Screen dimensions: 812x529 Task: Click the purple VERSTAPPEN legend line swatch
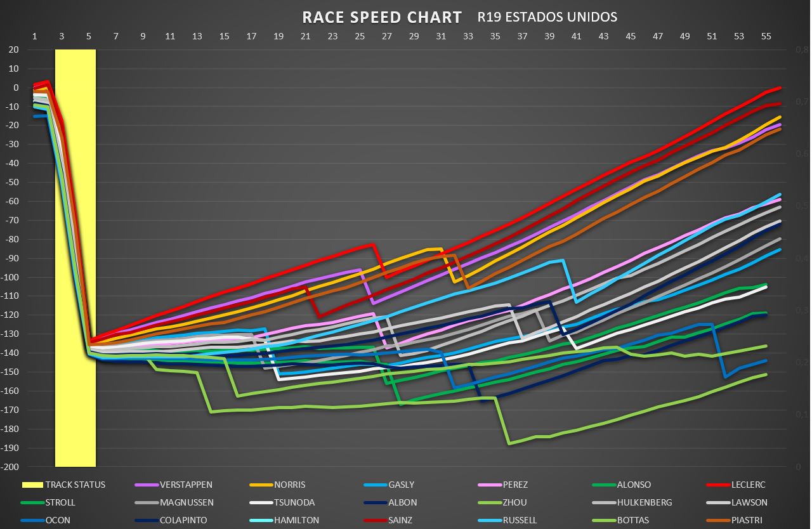point(145,485)
